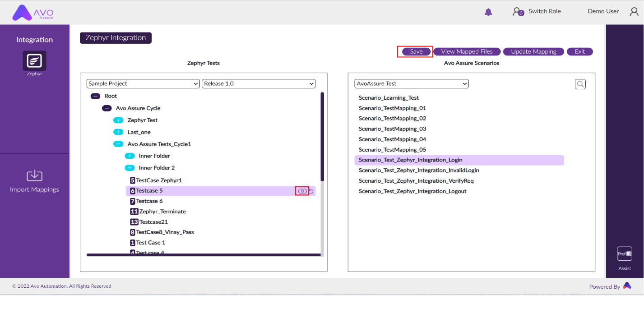The height and width of the screenshot is (332, 644).
Task: Click the Avo Assure logo
Action: tap(33, 13)
